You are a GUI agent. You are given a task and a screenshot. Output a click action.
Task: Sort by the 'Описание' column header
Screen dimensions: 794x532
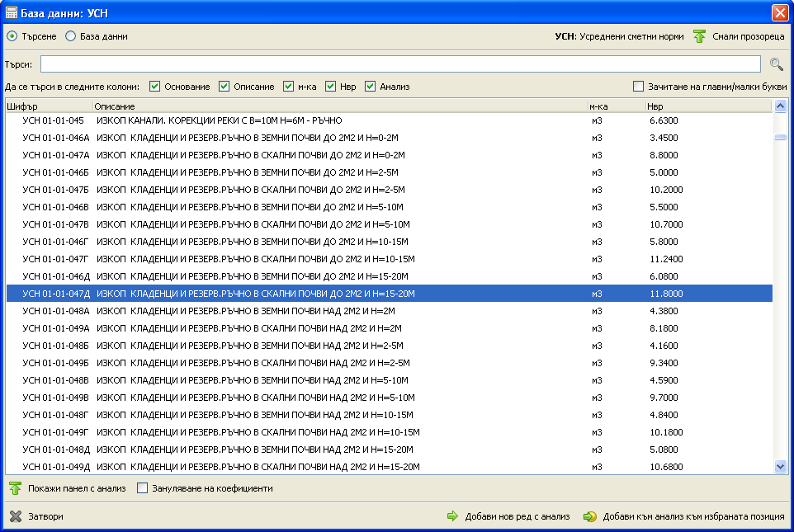click(338, 106)
